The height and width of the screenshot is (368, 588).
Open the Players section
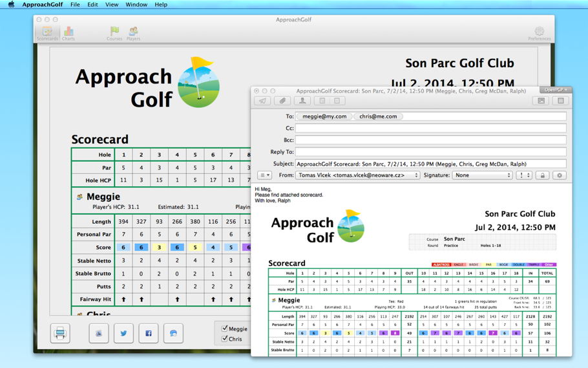click(x=134, y=34)
